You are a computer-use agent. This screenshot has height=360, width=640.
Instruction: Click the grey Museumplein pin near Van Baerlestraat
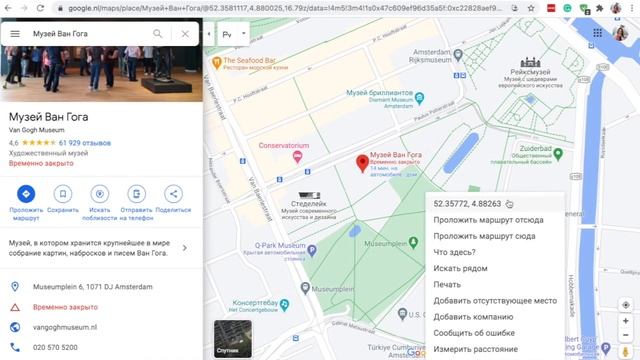click(x=305, y=288)
